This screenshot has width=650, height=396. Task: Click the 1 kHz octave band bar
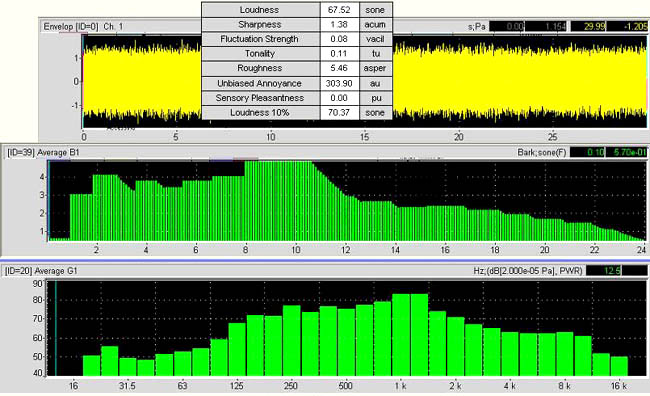(x=401, y=335)
